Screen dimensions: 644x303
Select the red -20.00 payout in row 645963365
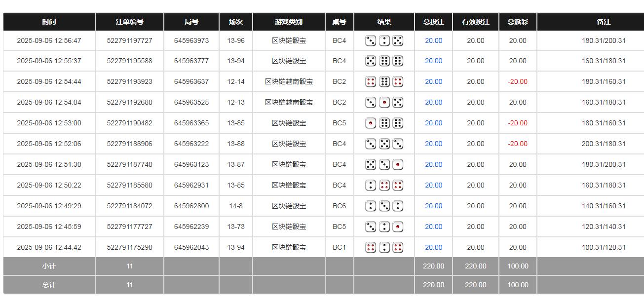(x=517, y=123)
